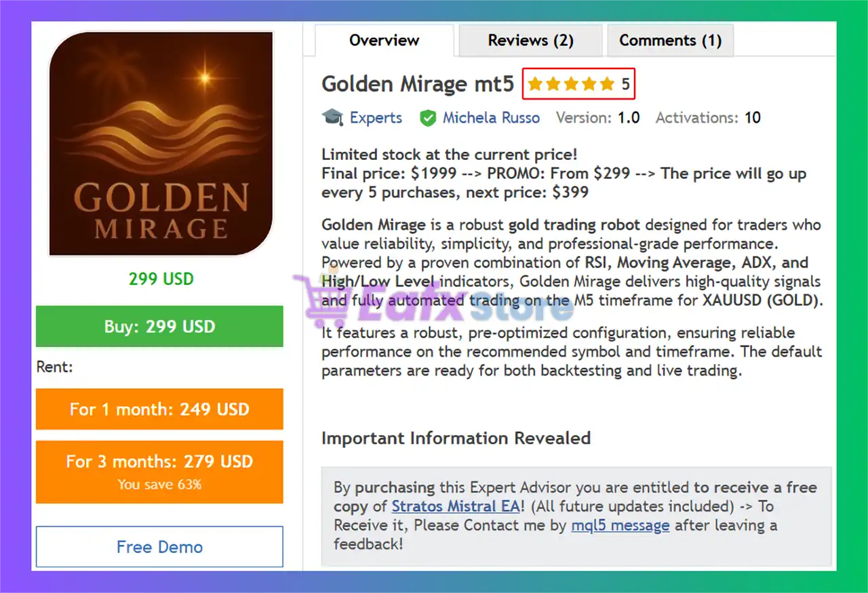Visit author Michela Russo's profile
This screenshot has width=868, height=593.
491,118
